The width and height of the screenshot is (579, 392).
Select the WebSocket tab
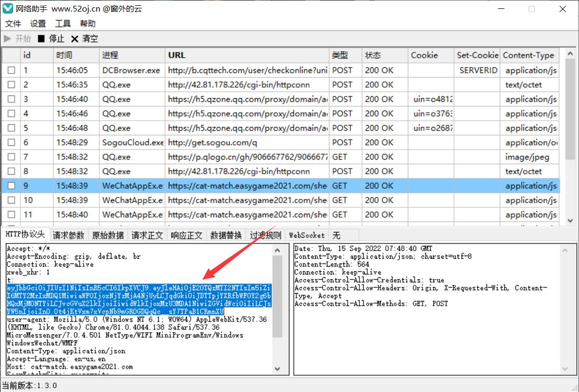point(307,236)
